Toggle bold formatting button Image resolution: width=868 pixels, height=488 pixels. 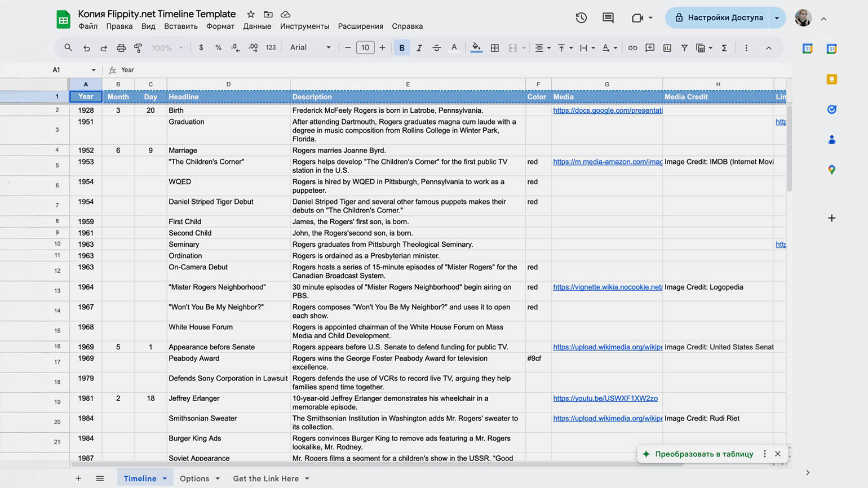[x=402, y=48]
